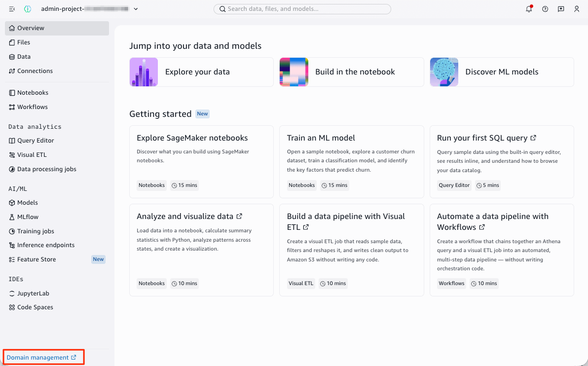Open Run your first SQL query tutorial
Viewport: 588px width, 366px height.
[x=502, y=162]
